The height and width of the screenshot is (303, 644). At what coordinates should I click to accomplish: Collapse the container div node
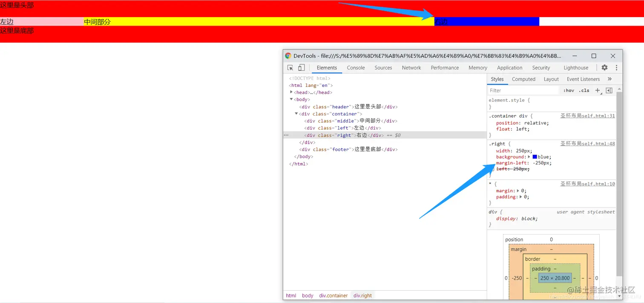[296, 114]
